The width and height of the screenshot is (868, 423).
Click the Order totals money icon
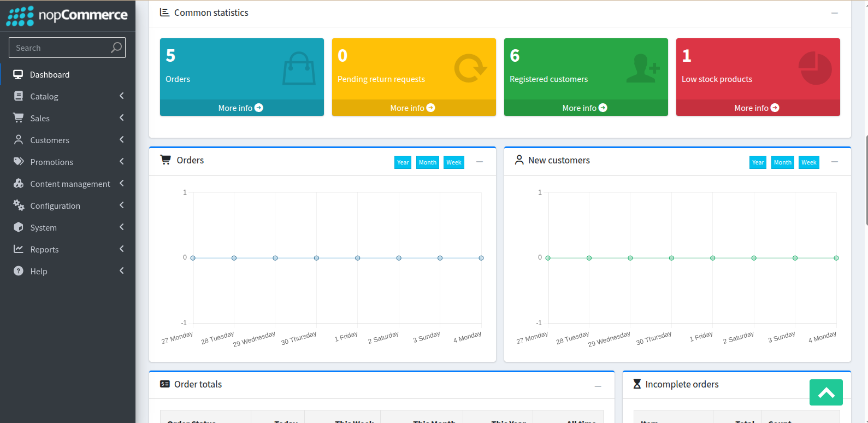pos(165,384)
